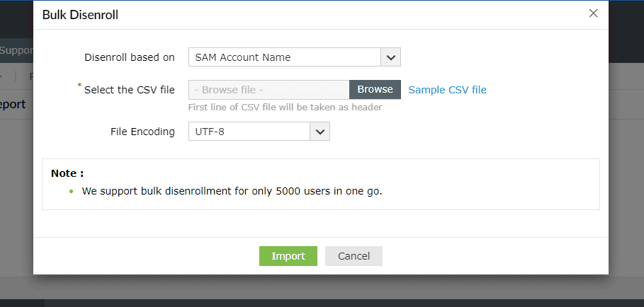Click the green bullet in the note
Image resolution: width=644 pixels, height=307 pixels.
pos(71,192)
